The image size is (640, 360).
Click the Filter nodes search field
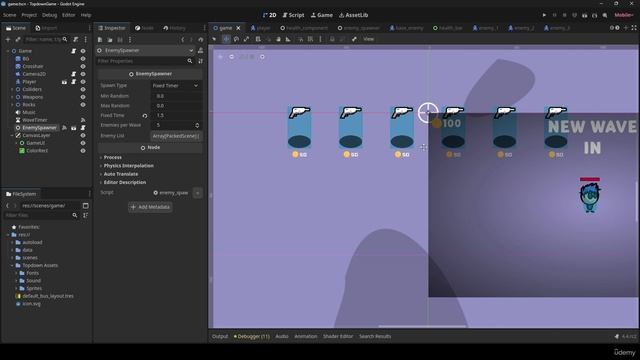click(45, 40)
